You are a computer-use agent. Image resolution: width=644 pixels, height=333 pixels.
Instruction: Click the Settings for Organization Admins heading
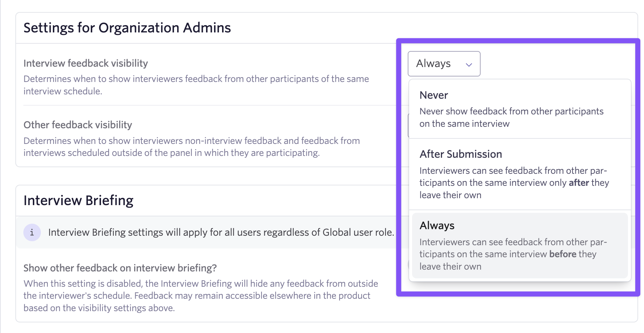click(127, 28)
